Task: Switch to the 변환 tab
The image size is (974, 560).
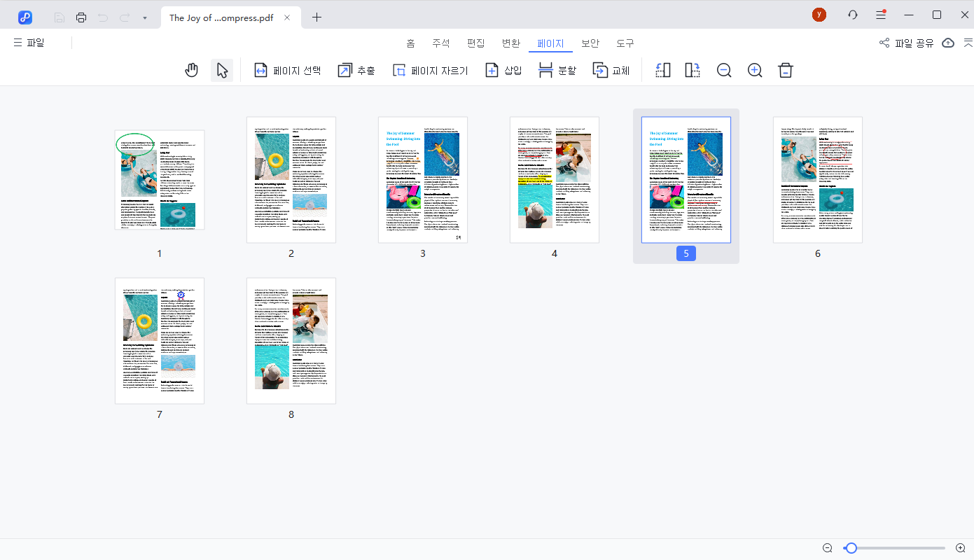Action: click(x=511, y=42)
